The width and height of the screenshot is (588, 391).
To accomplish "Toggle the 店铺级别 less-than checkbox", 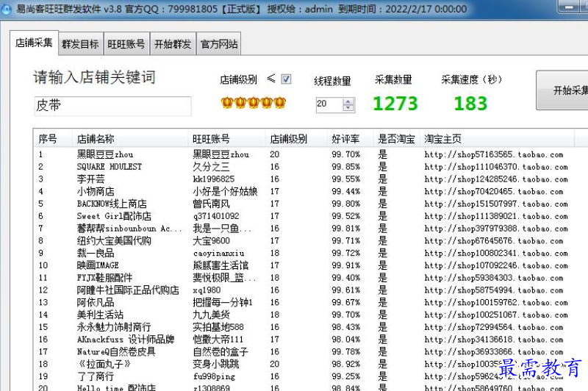I will coord(286,79).
